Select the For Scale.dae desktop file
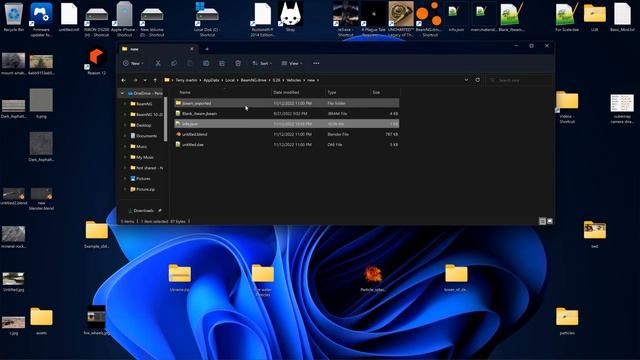 [567, 17]
